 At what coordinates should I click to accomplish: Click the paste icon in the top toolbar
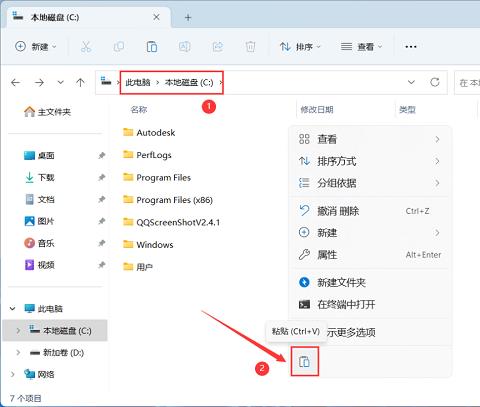(152, 47)
